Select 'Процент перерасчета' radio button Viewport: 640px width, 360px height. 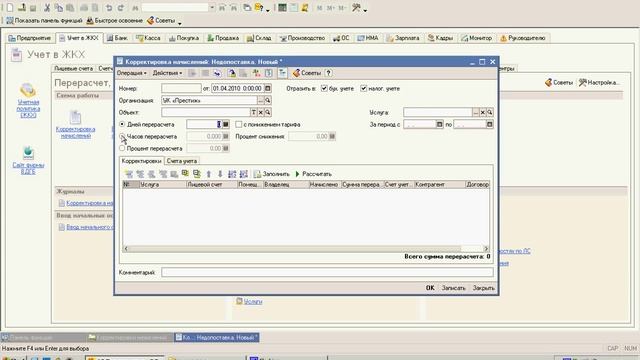[x=122, y=148]
